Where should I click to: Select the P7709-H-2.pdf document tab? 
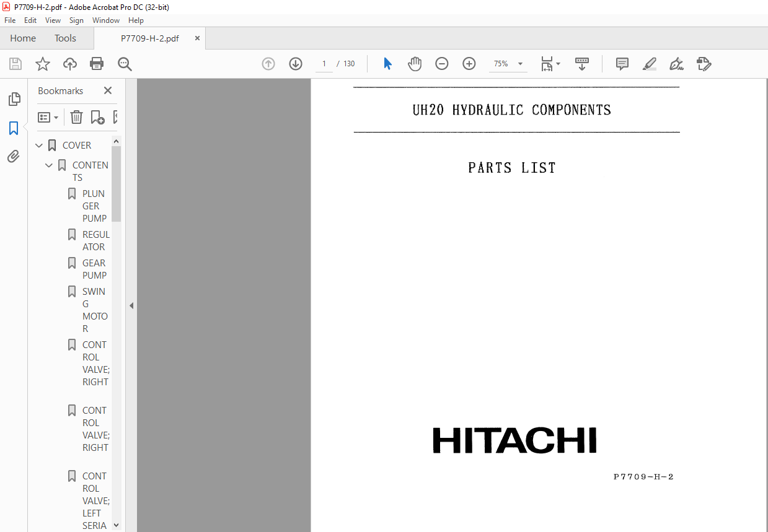tap(149, 38)
